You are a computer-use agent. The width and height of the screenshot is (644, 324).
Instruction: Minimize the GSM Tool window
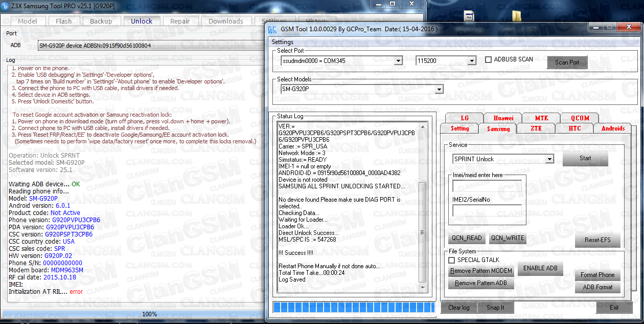coord(595,28)
